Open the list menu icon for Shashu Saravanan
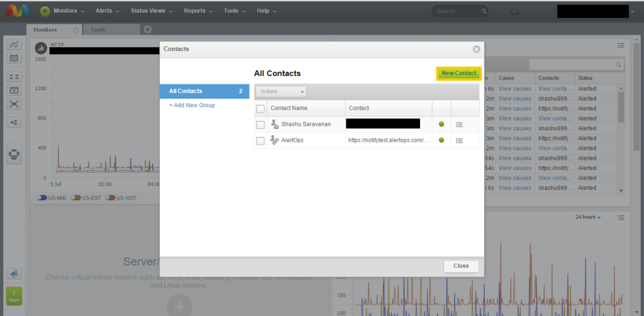Screen dimensions: 644x316 point(459,125)
